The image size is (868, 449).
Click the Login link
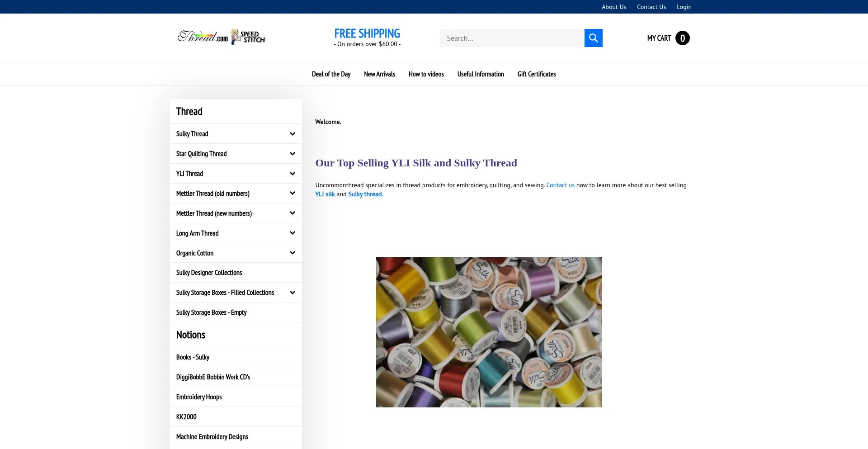[x=684, y=7]
